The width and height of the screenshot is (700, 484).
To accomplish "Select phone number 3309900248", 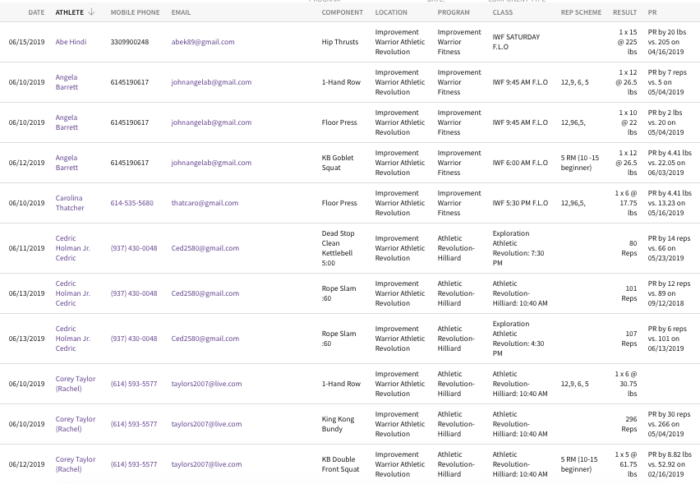I will click(129, 42).
